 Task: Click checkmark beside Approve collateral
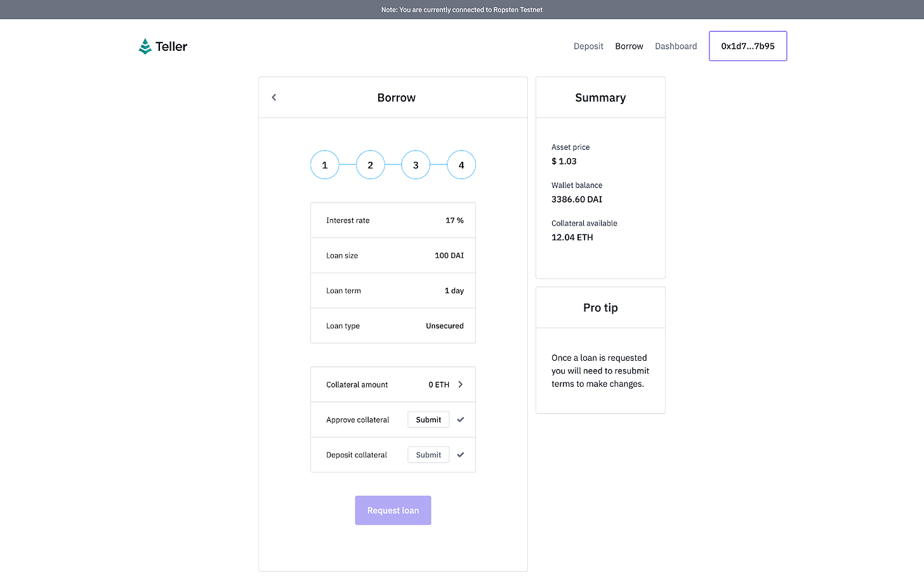tap(461, 420)
